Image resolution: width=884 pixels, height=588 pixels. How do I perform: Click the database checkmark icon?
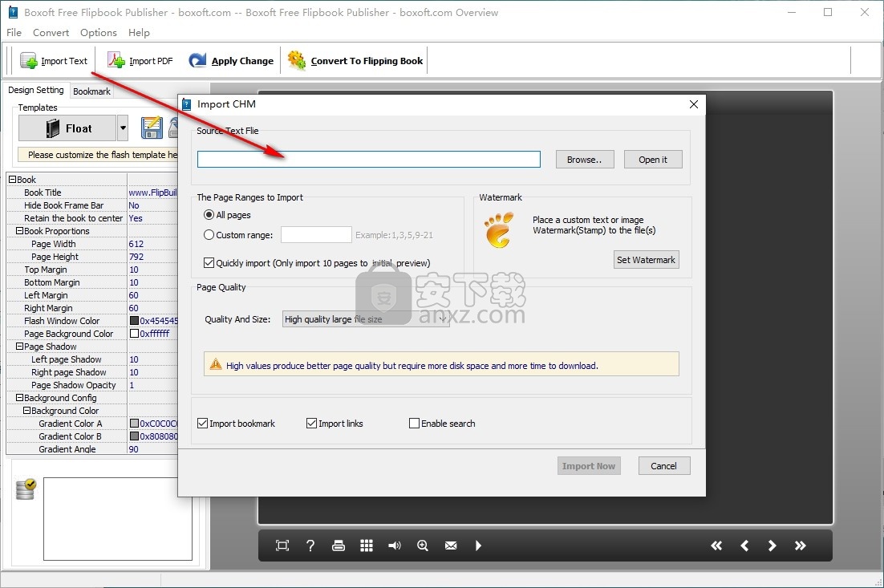coord(26,489)
